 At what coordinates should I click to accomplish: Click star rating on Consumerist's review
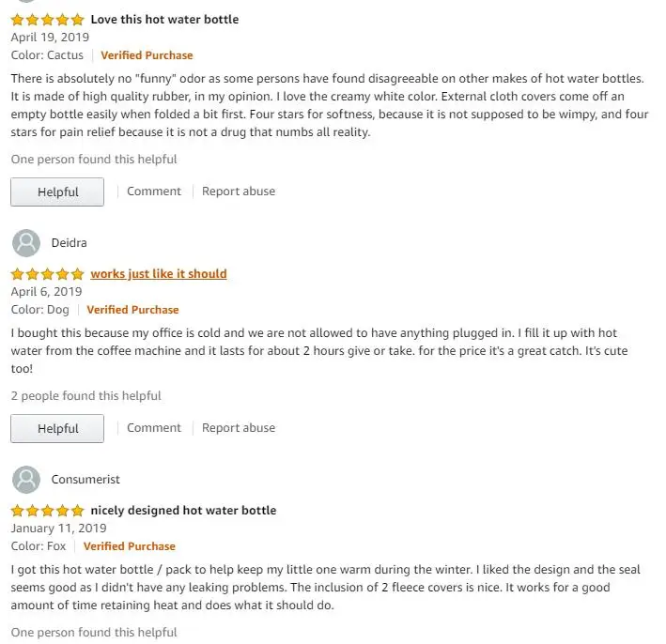click(x=47, y=511)
